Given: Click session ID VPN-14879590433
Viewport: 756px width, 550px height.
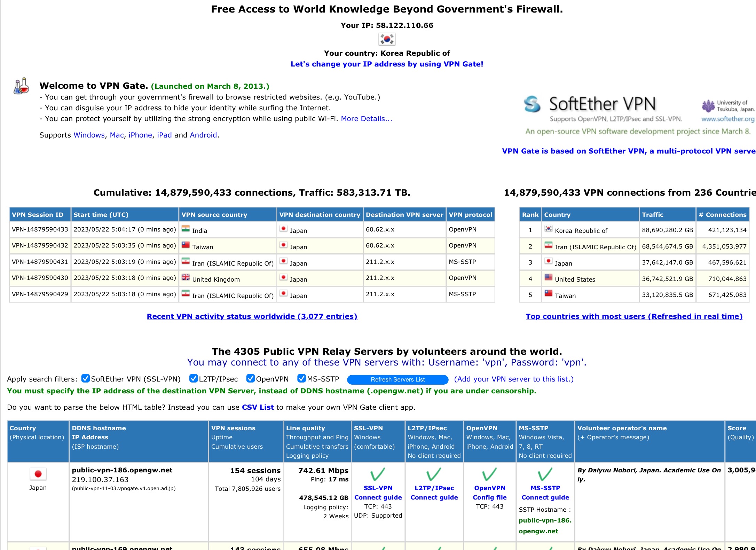Looking at the screenshot, I should coord(40,229).
